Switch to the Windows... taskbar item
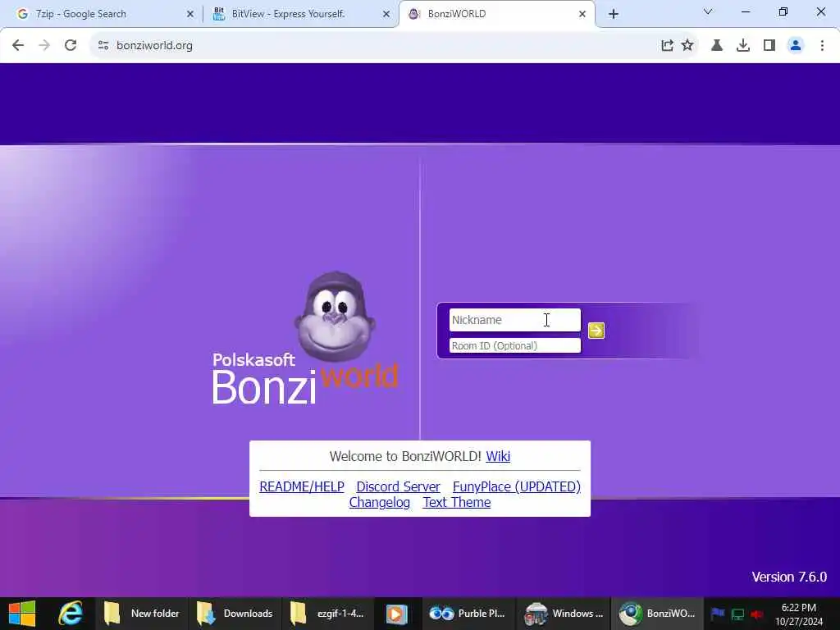The image size is (840, 630). click(564, 614)
